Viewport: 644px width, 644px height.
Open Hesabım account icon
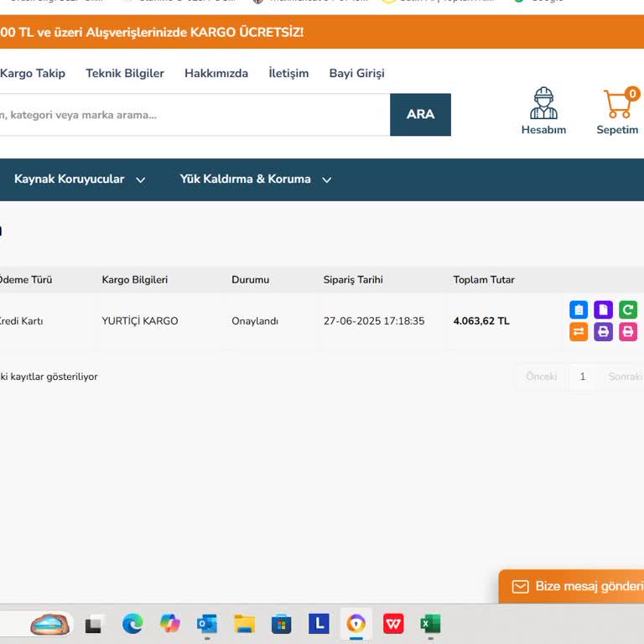(543, 111)
